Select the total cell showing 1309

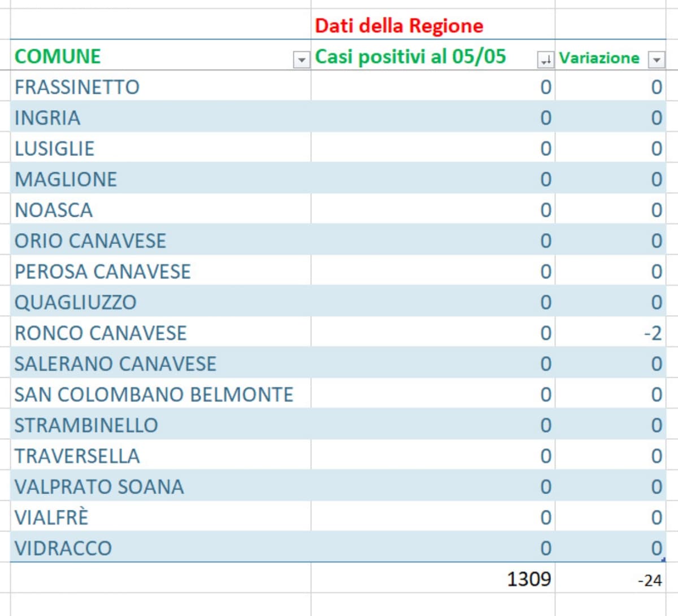pos(528,579)
